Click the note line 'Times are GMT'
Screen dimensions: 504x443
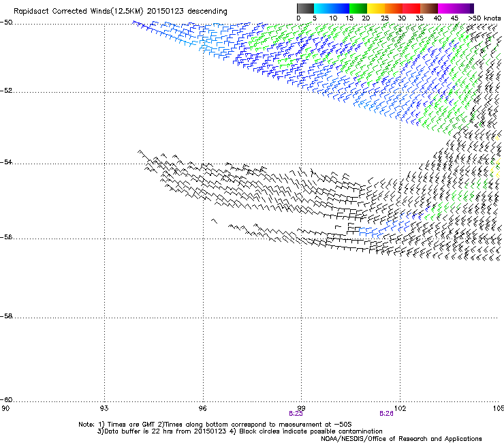click(131, 425)
